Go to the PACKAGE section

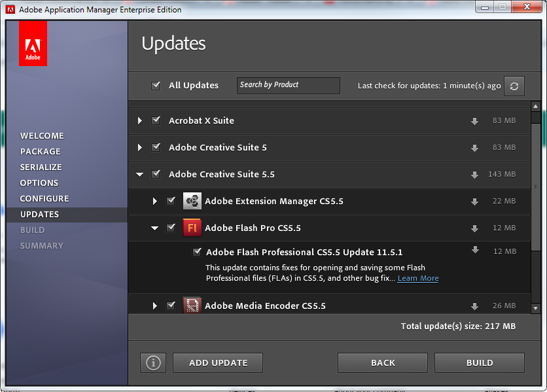coord(40,151)
